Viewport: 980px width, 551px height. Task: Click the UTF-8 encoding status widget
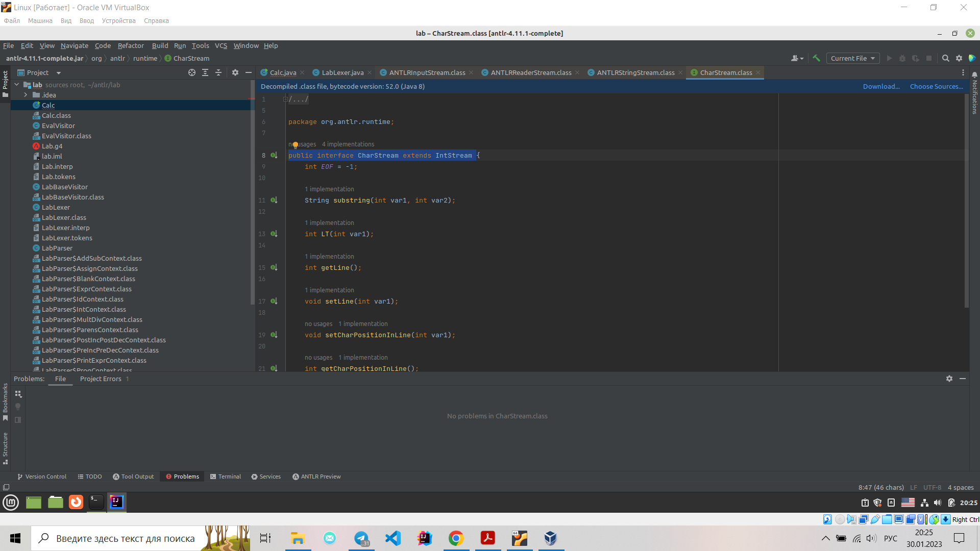[932, 487]
